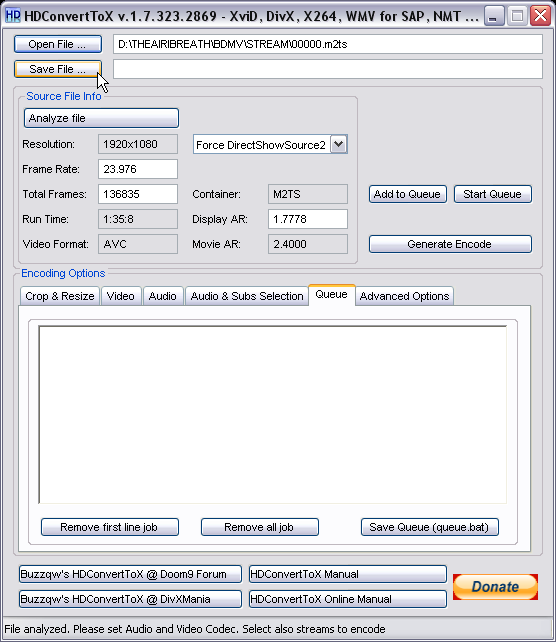Open Buzzqw's HDConvertToX @ DivXMania link
The image size is (556, 642).
tap(130, 599)
